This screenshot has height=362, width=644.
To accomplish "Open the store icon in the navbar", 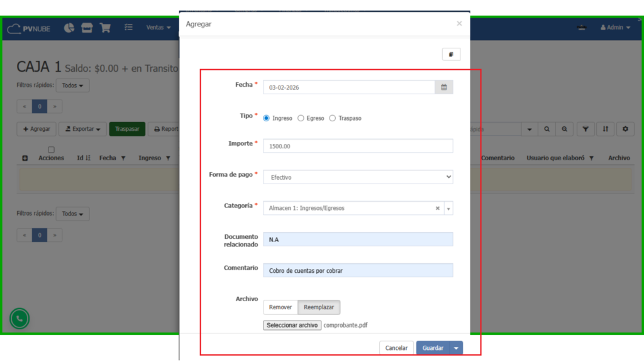I will click(x=87, y=28).
